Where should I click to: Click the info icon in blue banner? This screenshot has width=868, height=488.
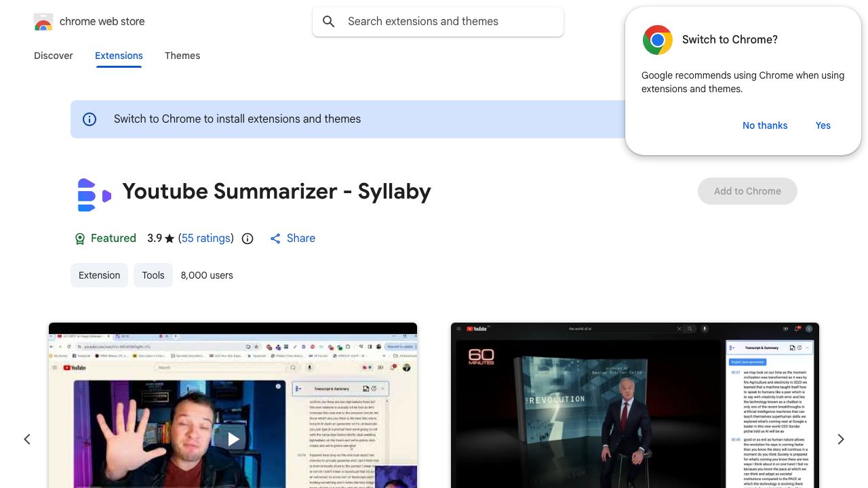pyautogui.click(x=90, y=119)
